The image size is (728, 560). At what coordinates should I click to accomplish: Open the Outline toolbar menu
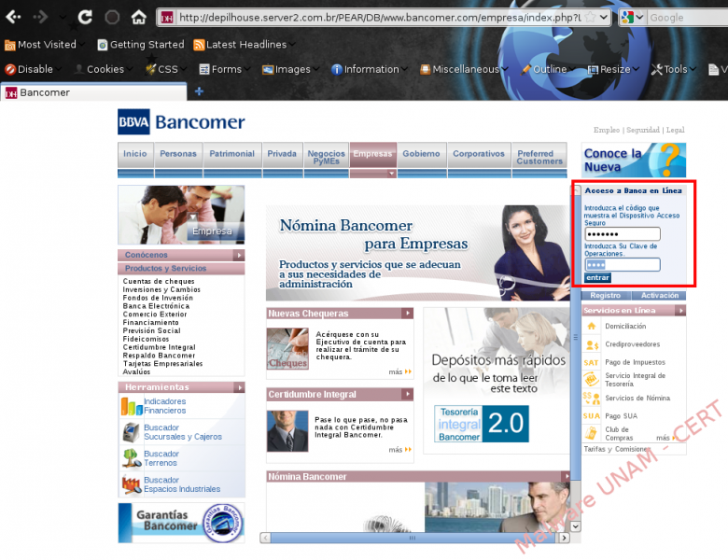click(547, 69)
